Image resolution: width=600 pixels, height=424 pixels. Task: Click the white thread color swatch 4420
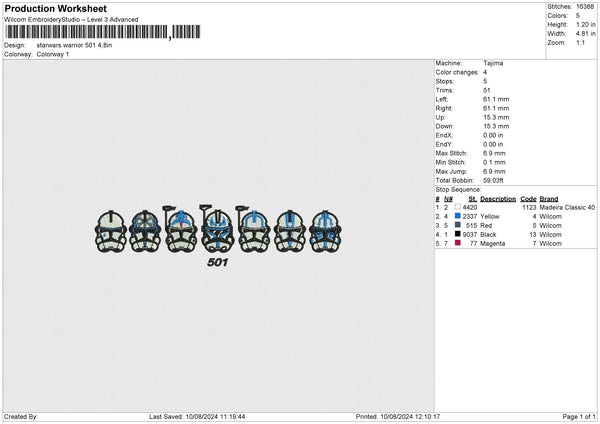pyautogui.click(x=457, y=207)
